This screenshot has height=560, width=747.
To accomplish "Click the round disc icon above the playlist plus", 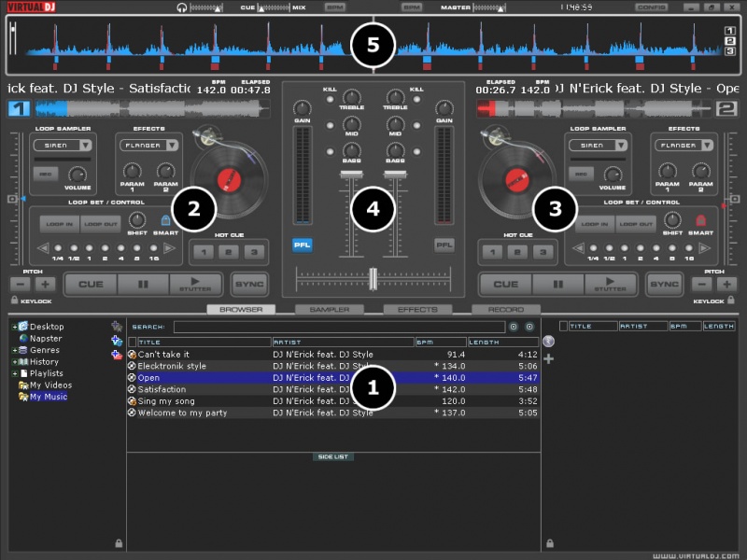I will [549, 341].
